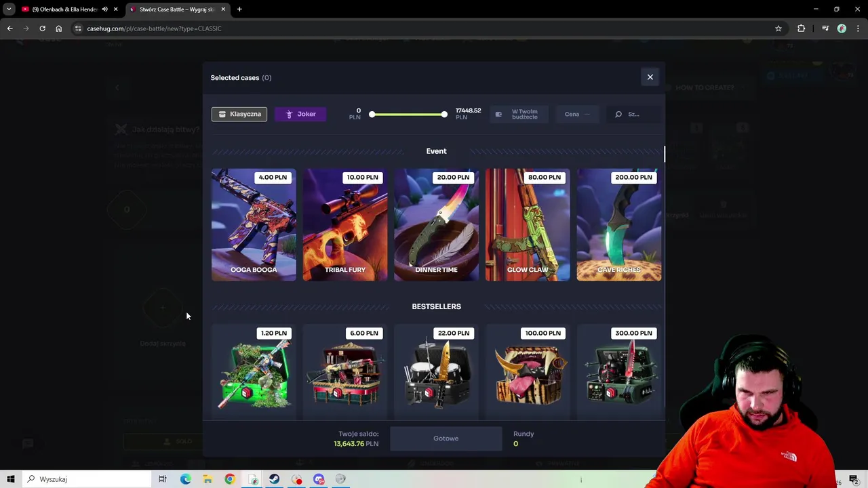Click the search magnifier icon in the dialog
Image resolution: width=868 pixels, height=488 pixels.
pos(618,115)
